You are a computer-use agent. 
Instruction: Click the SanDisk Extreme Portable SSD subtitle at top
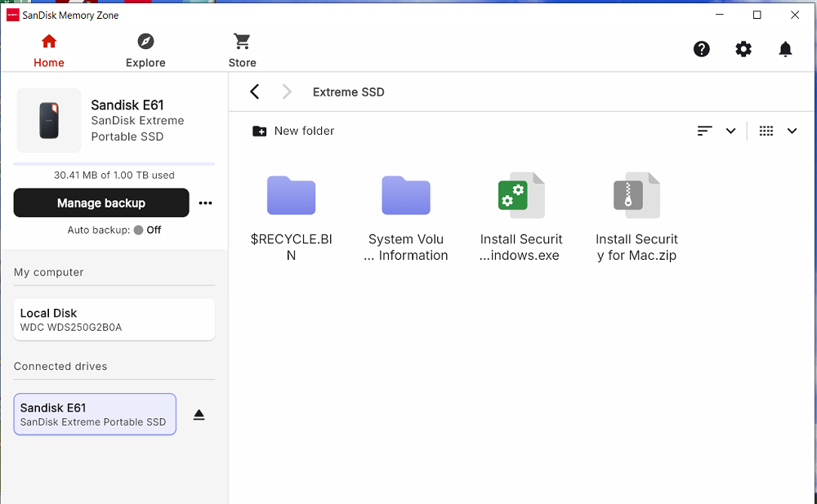tap(137, 128)
